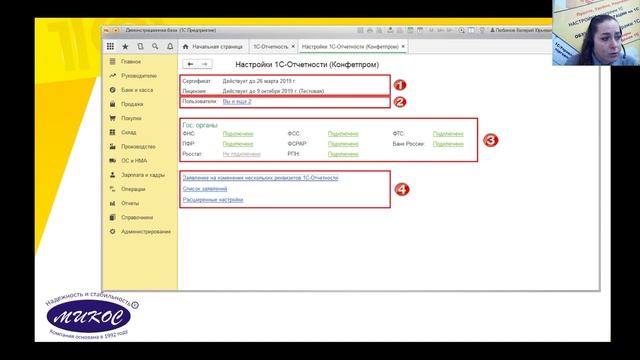Open Зарплата и кадры section
Viewport: 640px width, 360px height.
click(143, 175)
